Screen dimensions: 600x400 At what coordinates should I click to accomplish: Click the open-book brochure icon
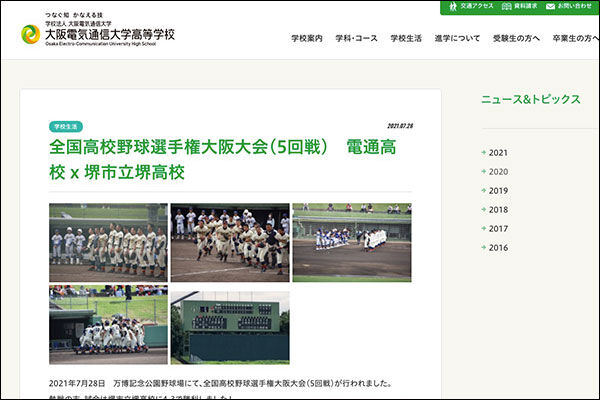coord(507,7)
